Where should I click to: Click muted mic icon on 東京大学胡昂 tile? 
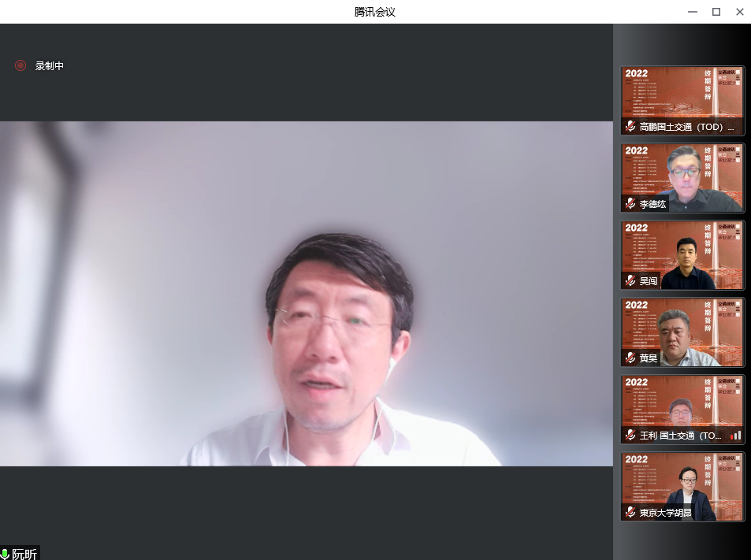(630, 513)
